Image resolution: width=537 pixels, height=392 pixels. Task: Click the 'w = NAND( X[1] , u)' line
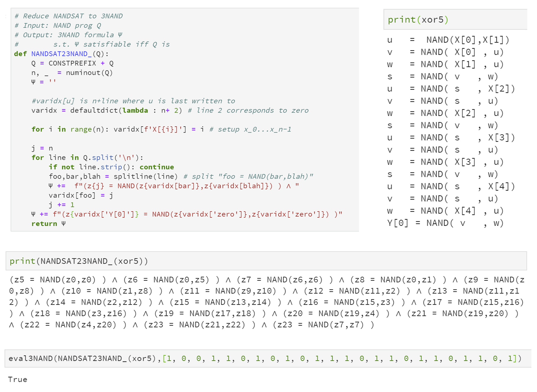tap(445, 64)
